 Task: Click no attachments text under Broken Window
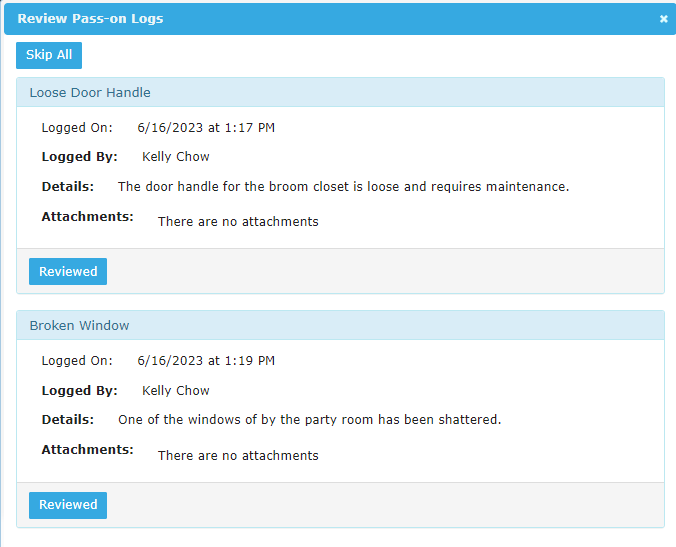(x=238, y=456)
